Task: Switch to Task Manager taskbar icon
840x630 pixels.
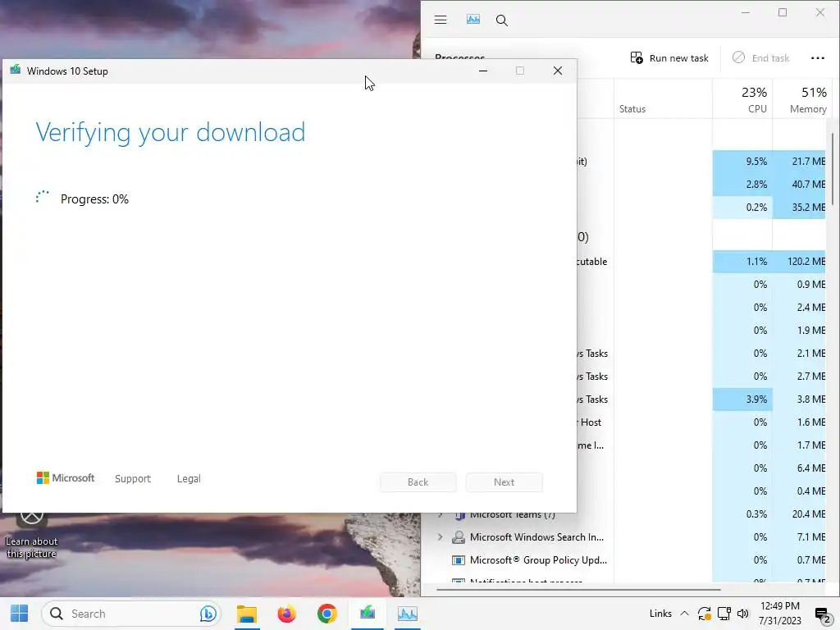Action: [x=407, y=614]
